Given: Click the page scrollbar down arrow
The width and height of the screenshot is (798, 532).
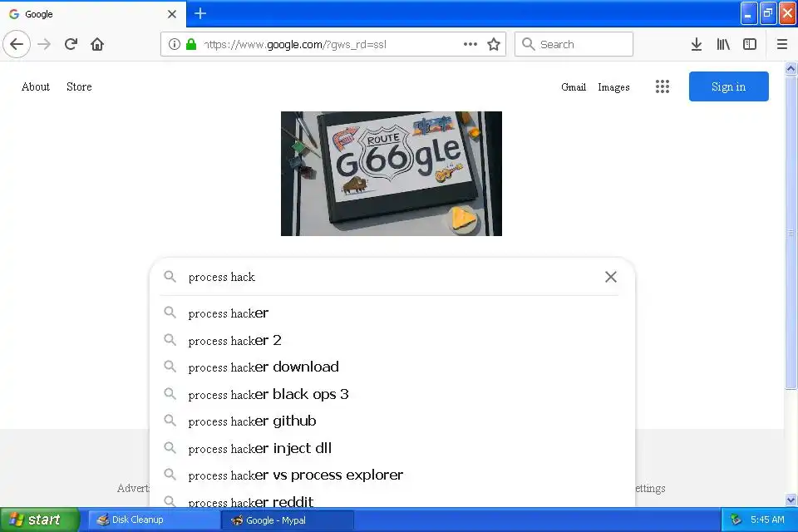Looking at the screenshot, I should click(x=791, y=500).
